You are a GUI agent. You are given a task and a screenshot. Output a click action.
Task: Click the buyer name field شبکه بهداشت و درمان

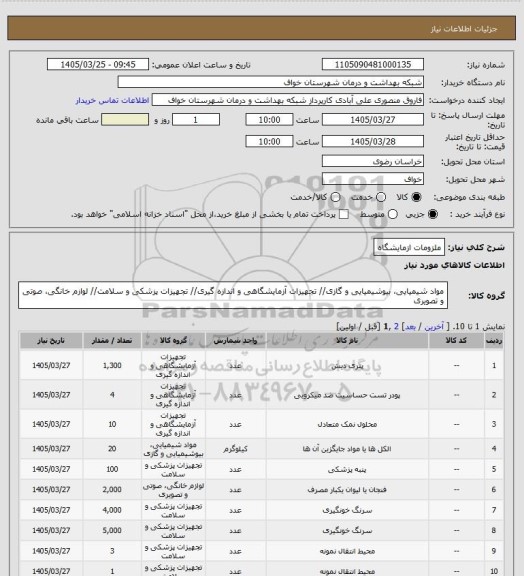point(270,82)
